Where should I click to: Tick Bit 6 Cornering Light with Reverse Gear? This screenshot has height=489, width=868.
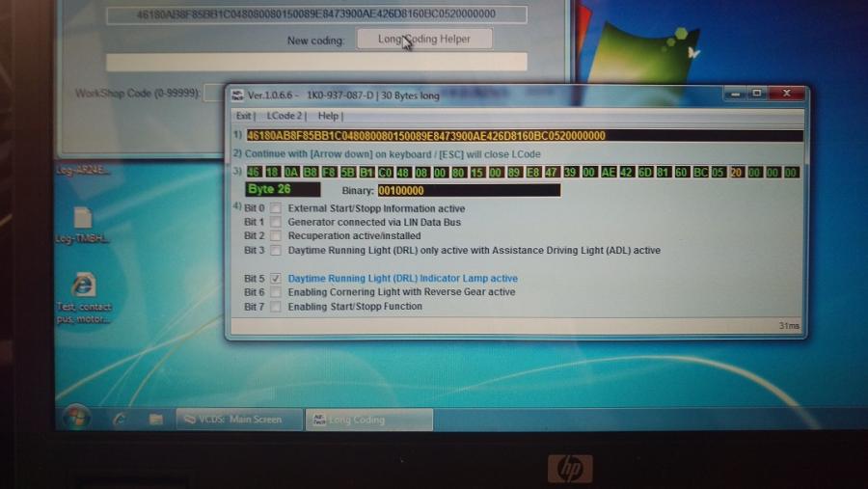(276, 292)
